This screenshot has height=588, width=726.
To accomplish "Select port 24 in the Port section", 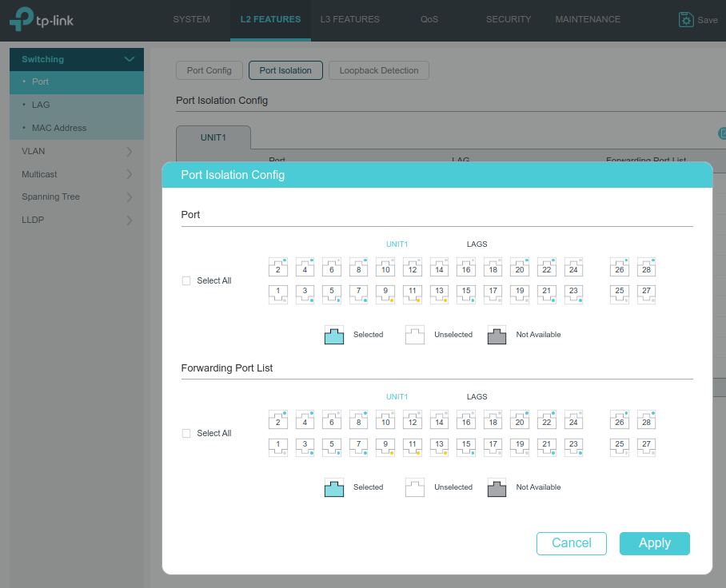I will coord(573,267).
